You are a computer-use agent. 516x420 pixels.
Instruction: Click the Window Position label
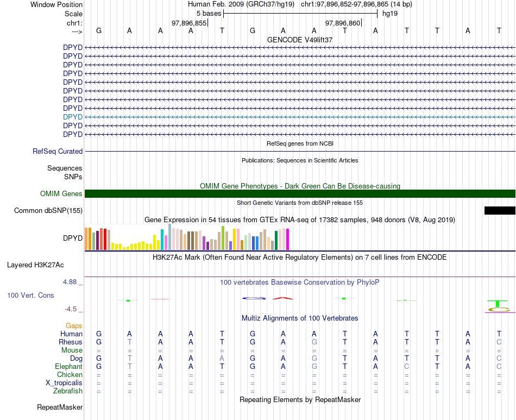tap(56, 4)
